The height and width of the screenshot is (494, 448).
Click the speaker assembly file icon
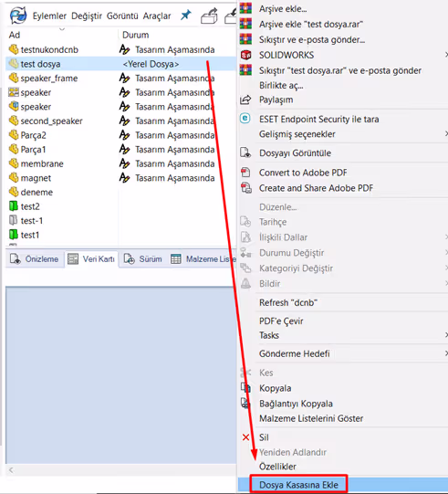click(x=14, y=107)
